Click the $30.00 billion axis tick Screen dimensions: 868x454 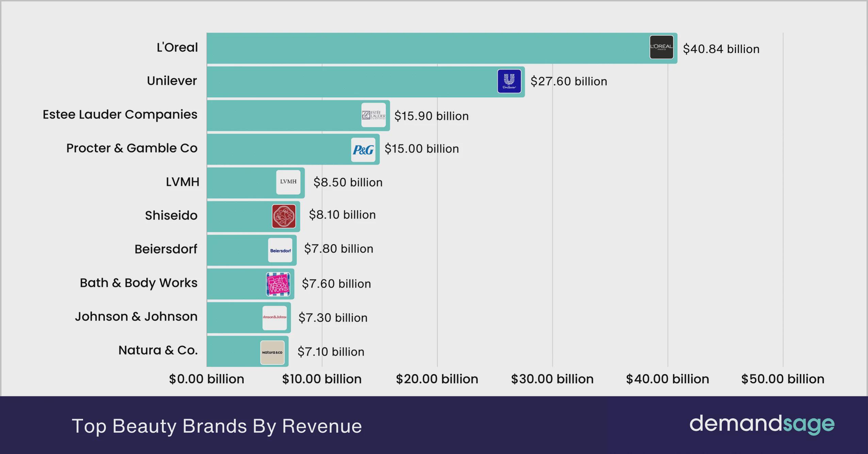552,379
